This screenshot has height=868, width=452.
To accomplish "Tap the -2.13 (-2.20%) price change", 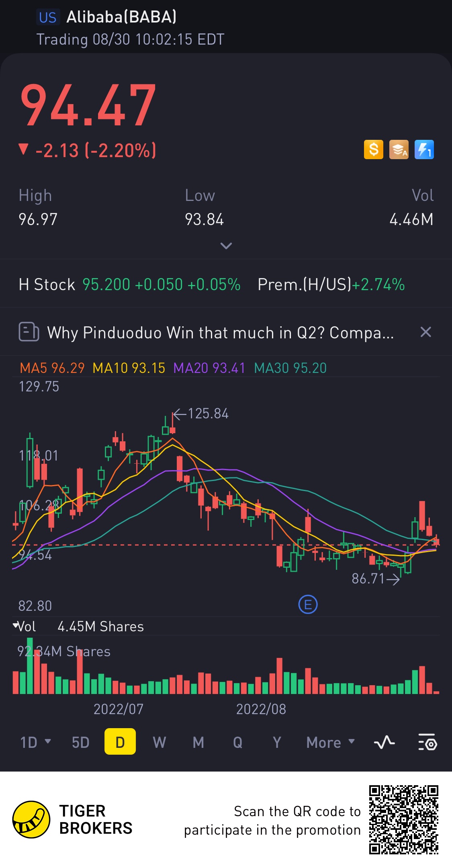I will [96, 151].
